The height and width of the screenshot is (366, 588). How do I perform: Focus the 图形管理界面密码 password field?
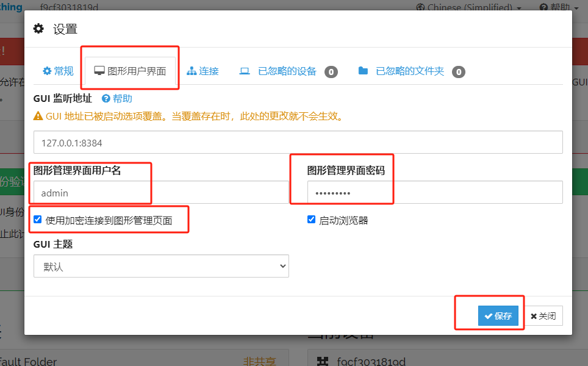click(x=435, y=192)
